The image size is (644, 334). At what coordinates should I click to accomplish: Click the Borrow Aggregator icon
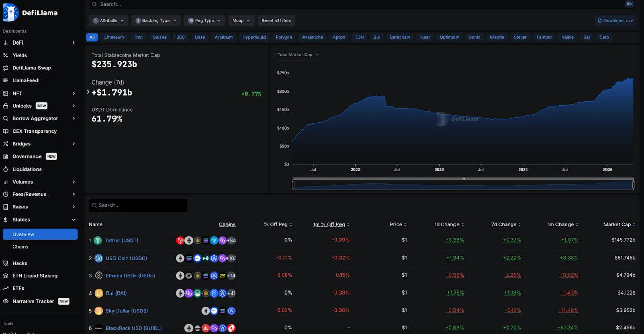[6, 118]
